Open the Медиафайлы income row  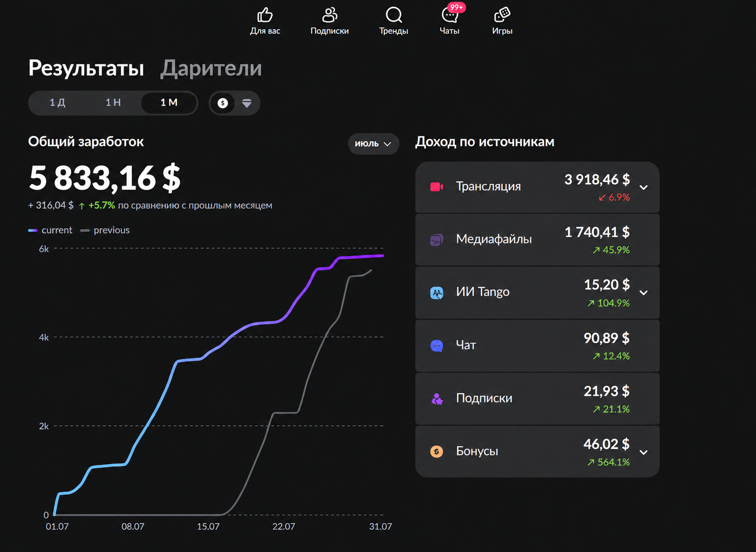pyautogui.click(x=537, y=240)
